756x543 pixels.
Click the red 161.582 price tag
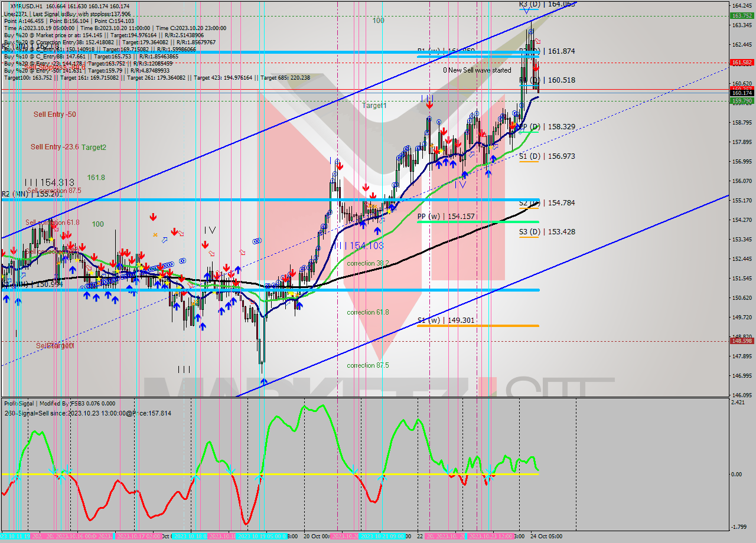coord(741,62)
